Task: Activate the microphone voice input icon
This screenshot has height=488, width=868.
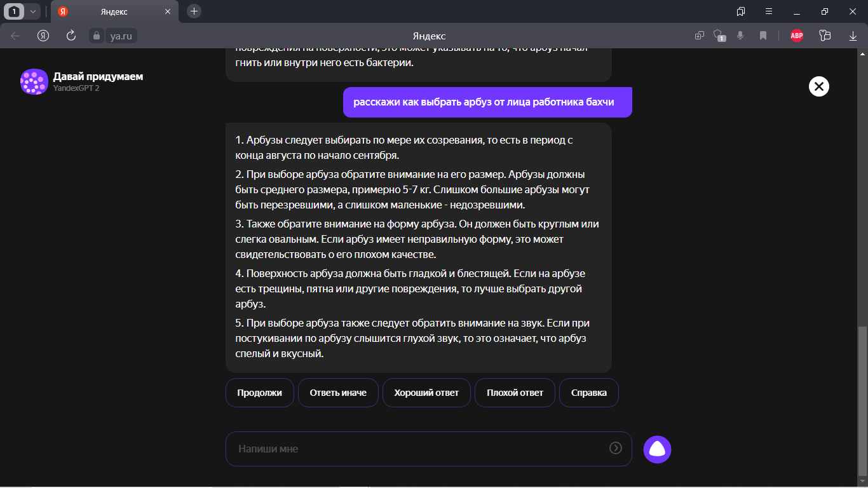Action: [x=740, y=36]
